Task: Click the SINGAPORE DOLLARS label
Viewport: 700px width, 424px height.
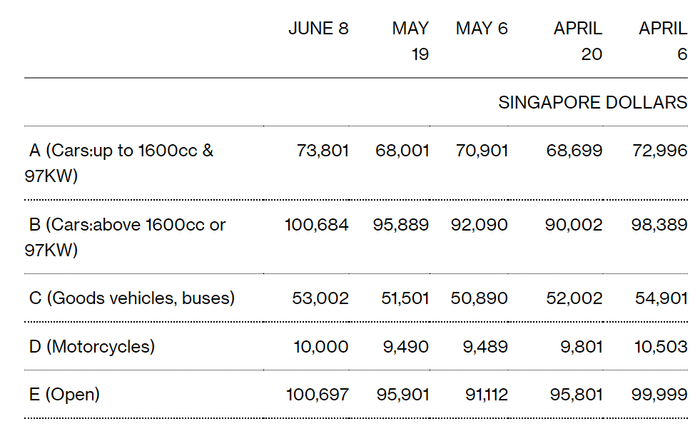Action: 592,102
